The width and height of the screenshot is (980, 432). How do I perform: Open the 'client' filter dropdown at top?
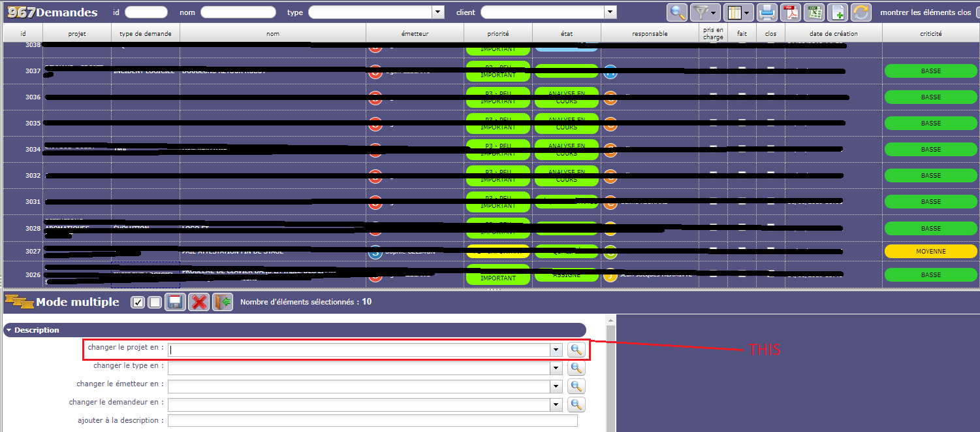click(610, 12)
